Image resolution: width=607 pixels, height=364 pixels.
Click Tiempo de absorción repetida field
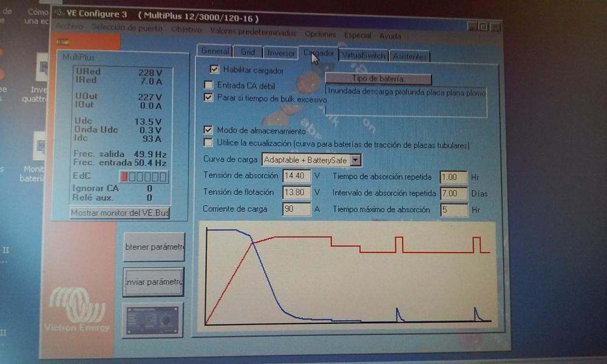click(453, 177)
